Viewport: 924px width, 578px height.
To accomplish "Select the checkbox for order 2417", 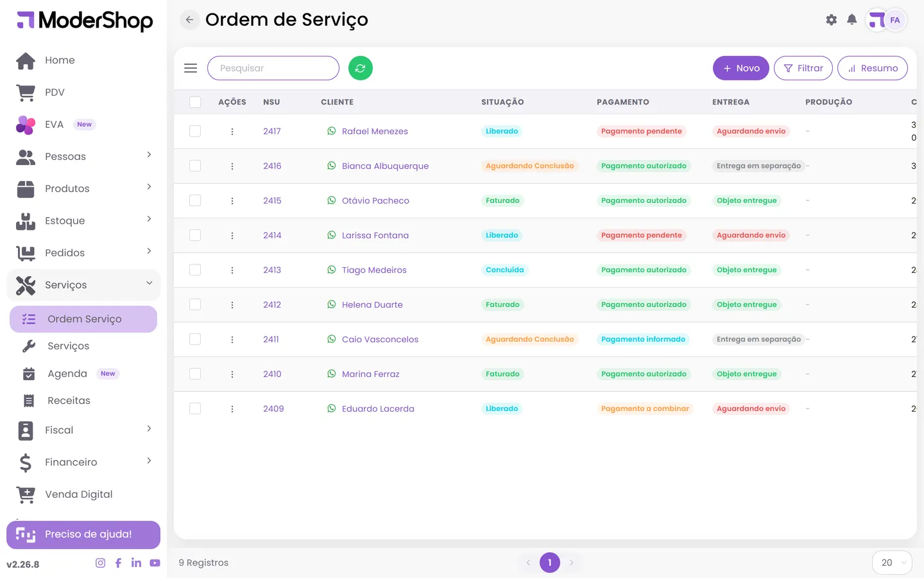I will point(195,131).
